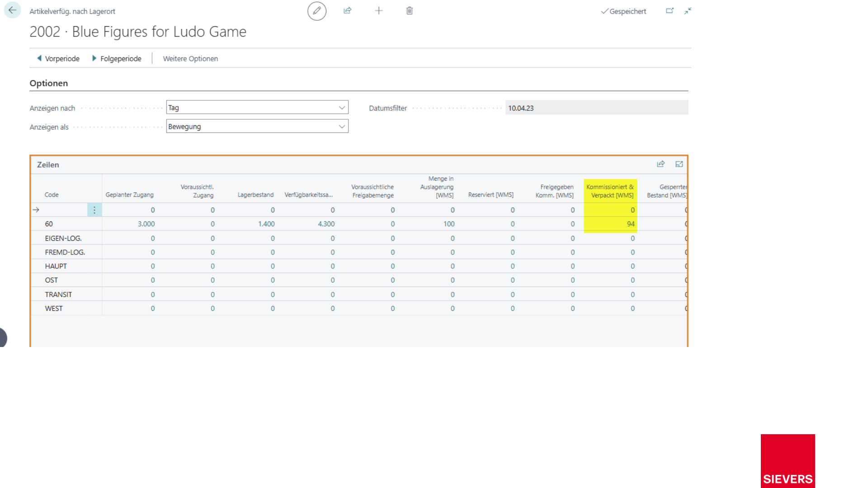
Task: Click the highlighted value 94
Action: [631, 224]
